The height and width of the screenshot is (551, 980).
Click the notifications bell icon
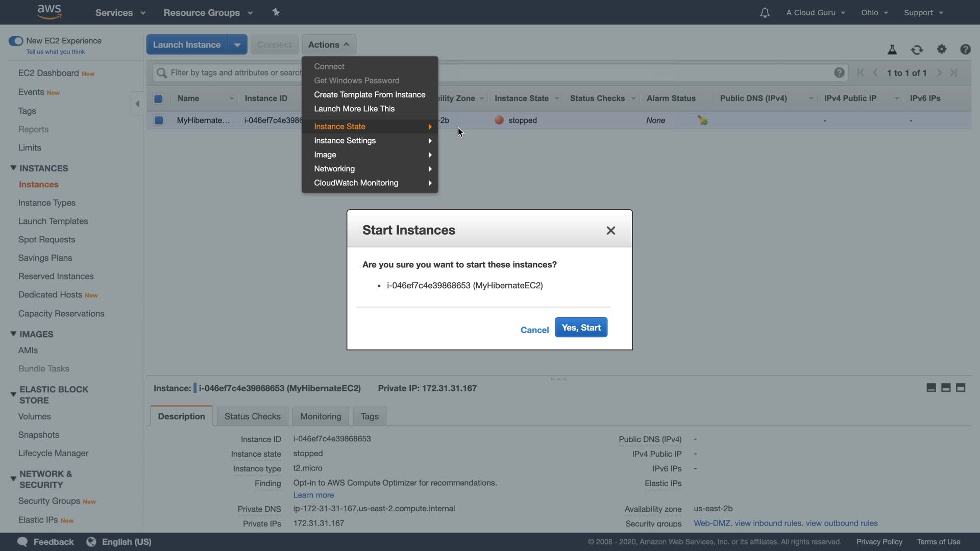pyautogui.click(x=764, y=13)
